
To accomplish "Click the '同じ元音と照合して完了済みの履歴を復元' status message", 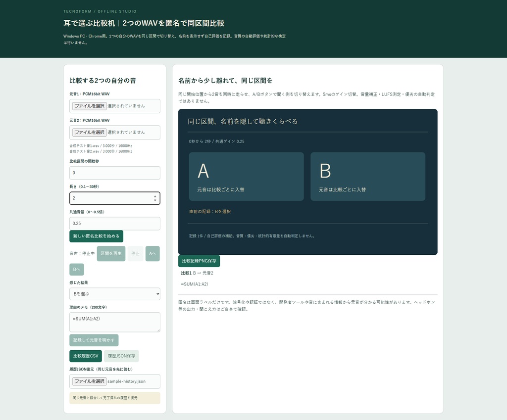I will (105, 398).
